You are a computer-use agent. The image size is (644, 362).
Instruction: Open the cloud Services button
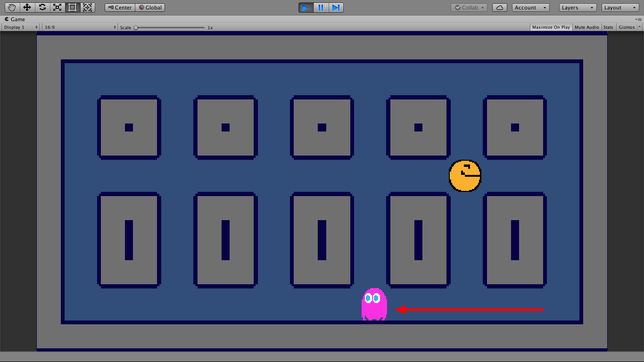(500, 8)
